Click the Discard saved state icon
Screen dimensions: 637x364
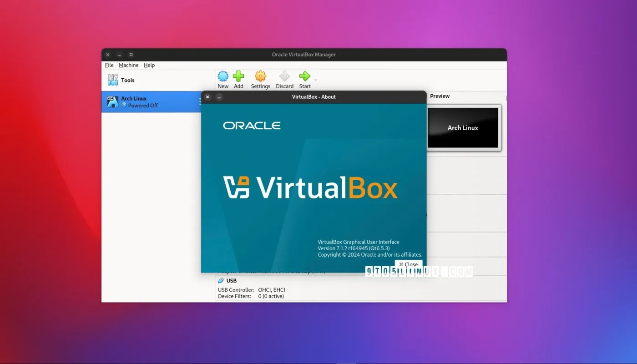tap(284, 76)
